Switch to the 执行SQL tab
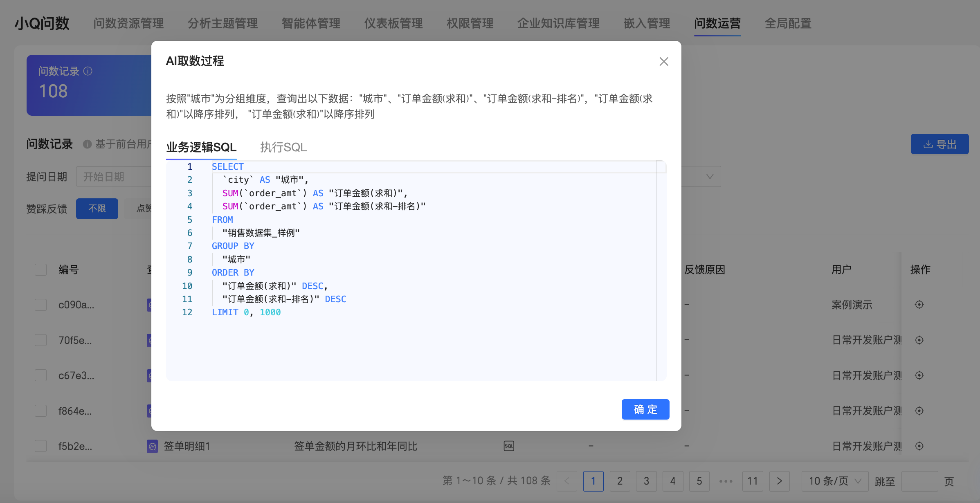980x503 pixels. click(x=283, y=147)
